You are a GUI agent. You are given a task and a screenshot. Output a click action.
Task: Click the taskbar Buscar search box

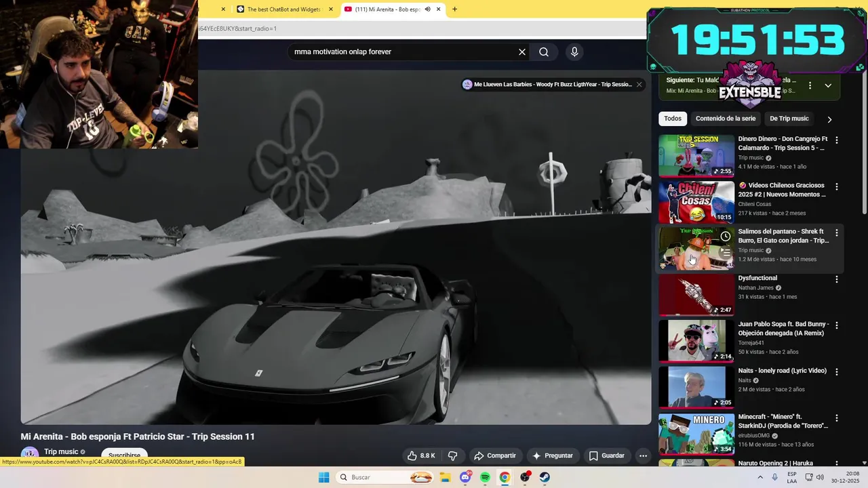tap(385, 477)
